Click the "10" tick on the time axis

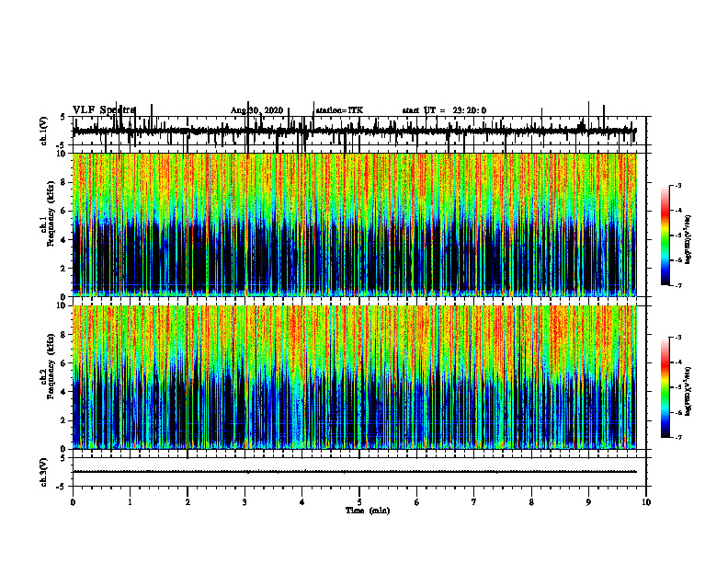point(646,502)
